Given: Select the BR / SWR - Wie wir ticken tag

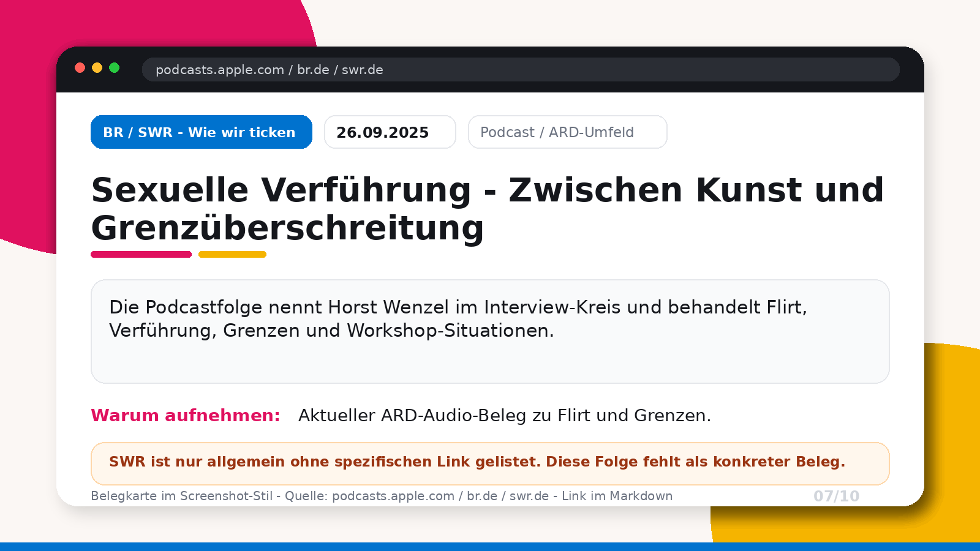Looking at the screenshot, I should tap(202, 132).
